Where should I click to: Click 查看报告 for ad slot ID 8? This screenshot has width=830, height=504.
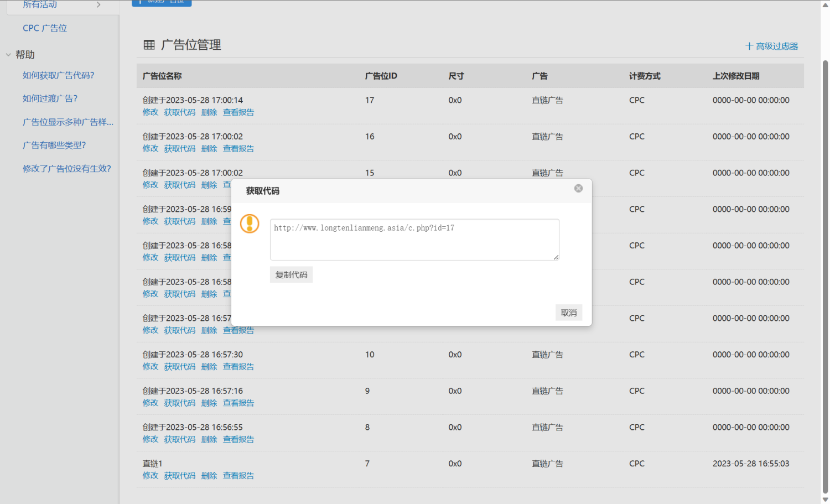[238, 439]
